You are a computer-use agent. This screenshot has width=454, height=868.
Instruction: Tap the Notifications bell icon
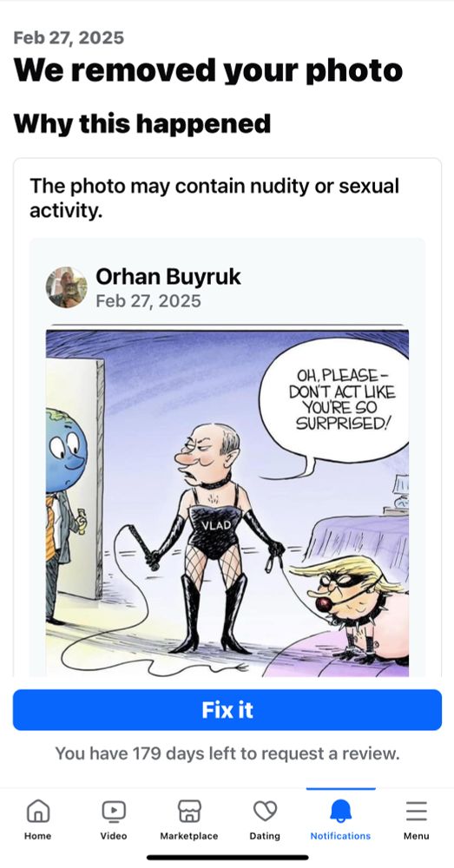[x=340, y=812]
